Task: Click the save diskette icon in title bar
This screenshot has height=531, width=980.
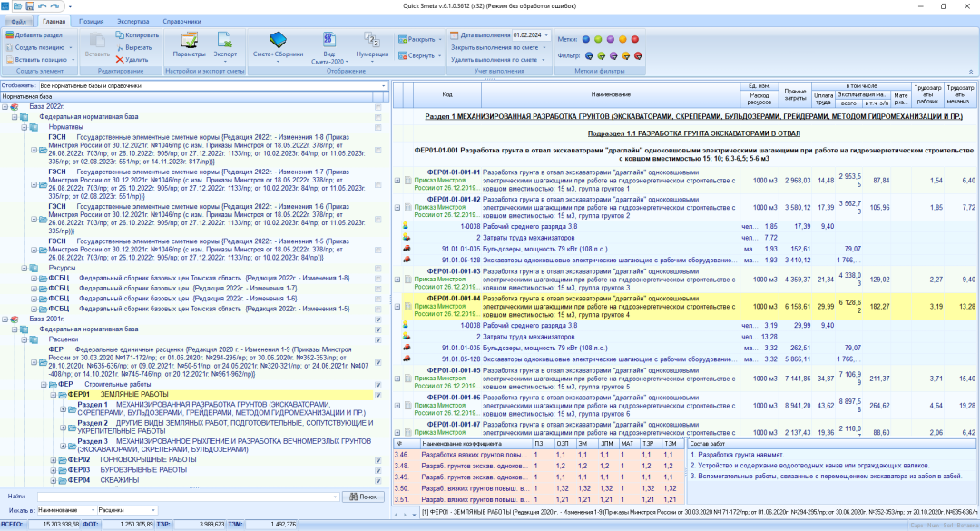Action: [30, 6]
